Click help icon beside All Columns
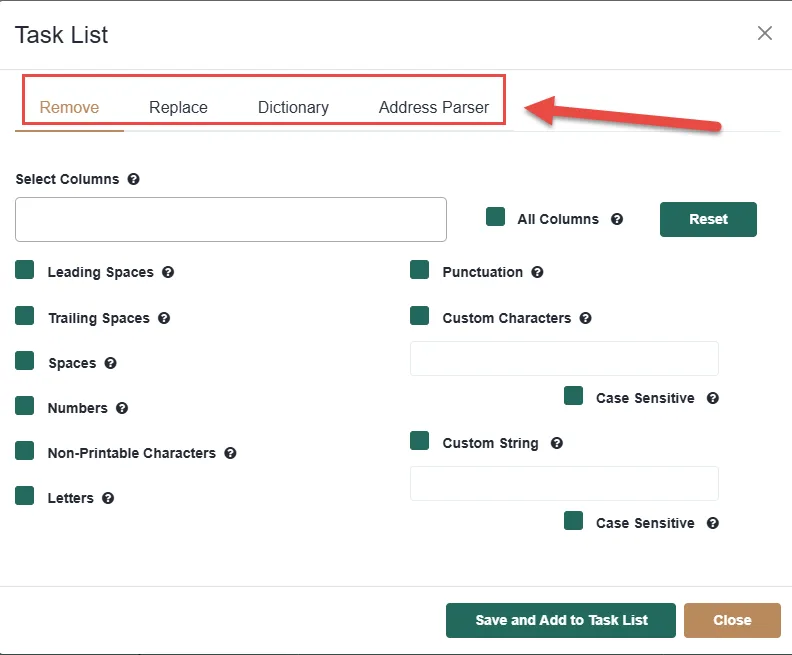Image resolution: width=792 pixels, height=655 pixels. 617,219
